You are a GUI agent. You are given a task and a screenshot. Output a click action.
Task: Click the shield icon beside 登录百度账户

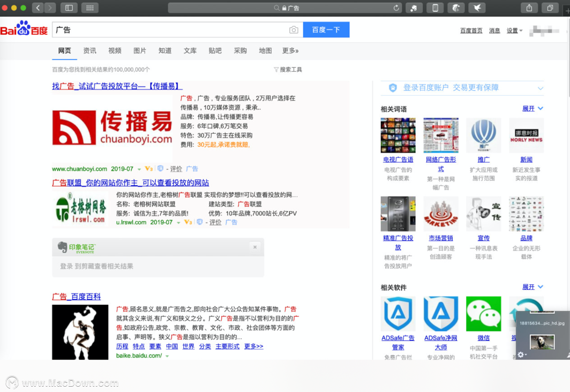[x=393, y=87]
